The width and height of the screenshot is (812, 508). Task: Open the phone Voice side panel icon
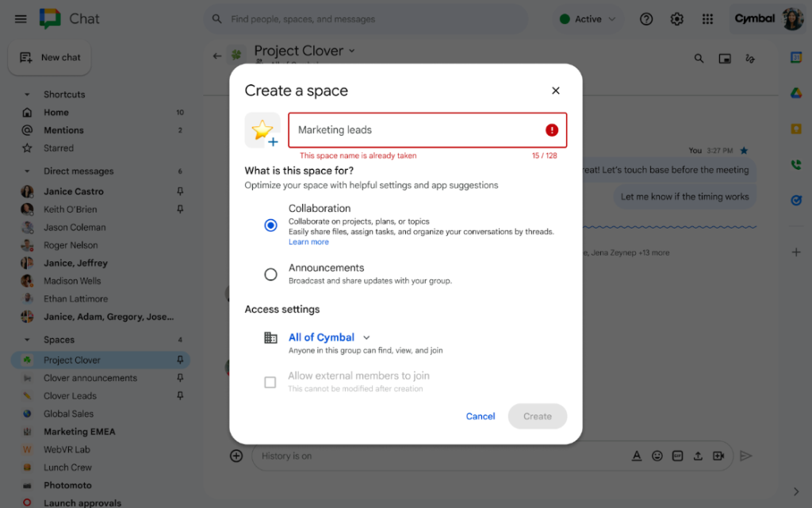click(796, 164)
